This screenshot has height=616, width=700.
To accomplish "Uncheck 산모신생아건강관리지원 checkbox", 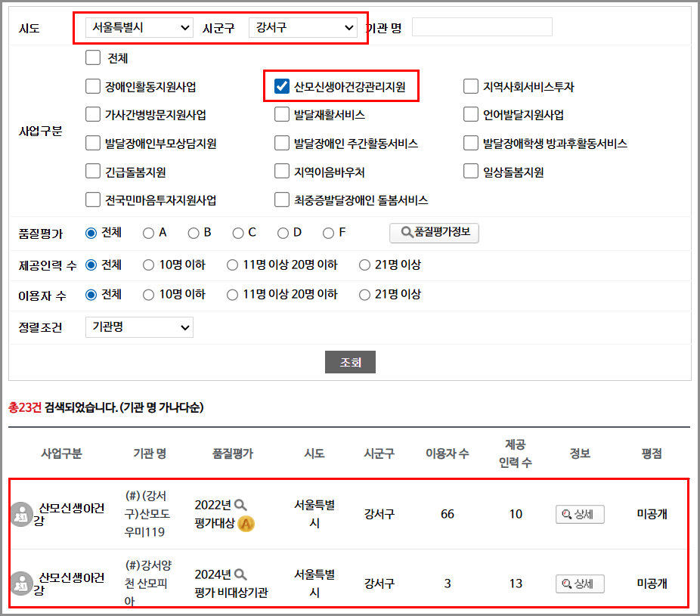I will pyautogui.click(x=281, y=86).
